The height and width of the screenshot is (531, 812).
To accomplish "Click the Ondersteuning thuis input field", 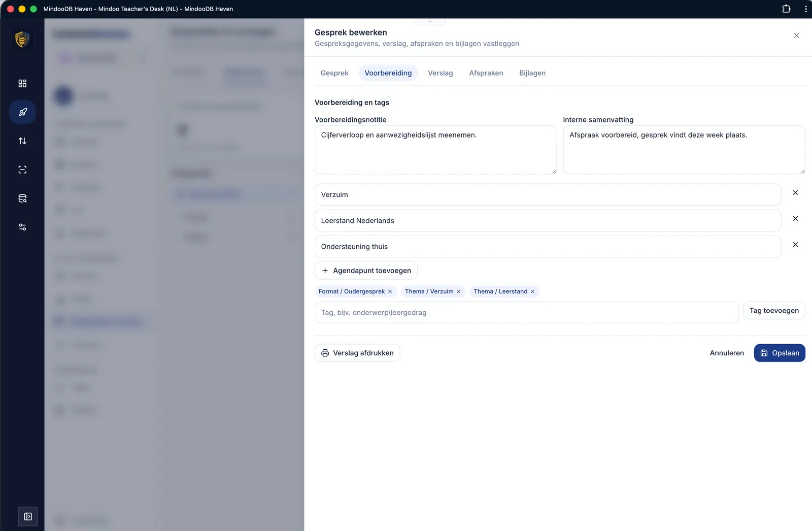I will pyautogui.click(x=548, y=246).
